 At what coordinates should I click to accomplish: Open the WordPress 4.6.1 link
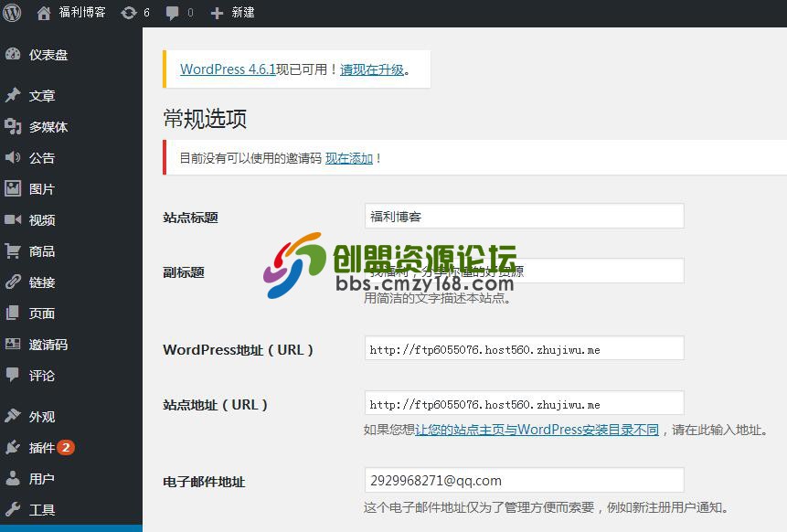pos(228,69)
